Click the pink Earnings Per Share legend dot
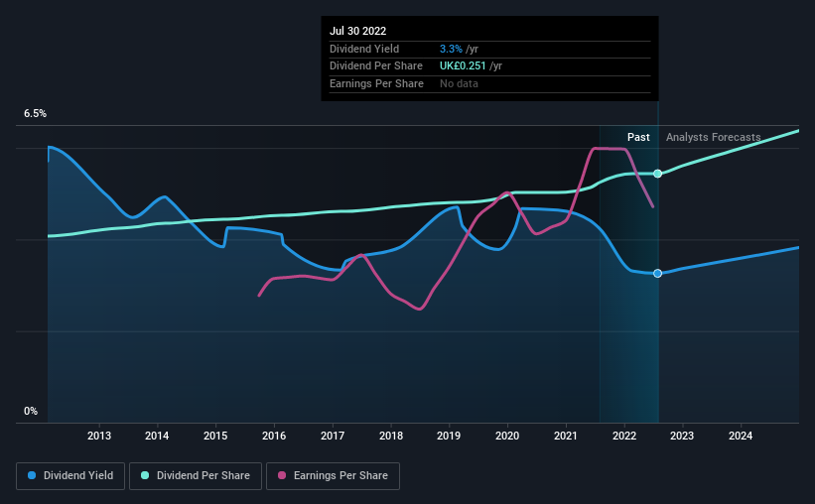Viewport: 815px width, 504px height. click(x=282, y=475)
